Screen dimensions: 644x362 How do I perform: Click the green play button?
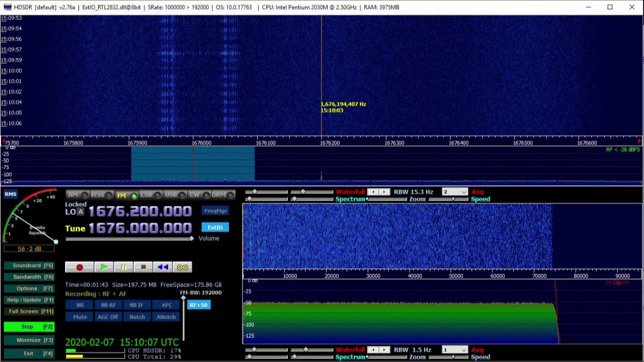(104, 267)
